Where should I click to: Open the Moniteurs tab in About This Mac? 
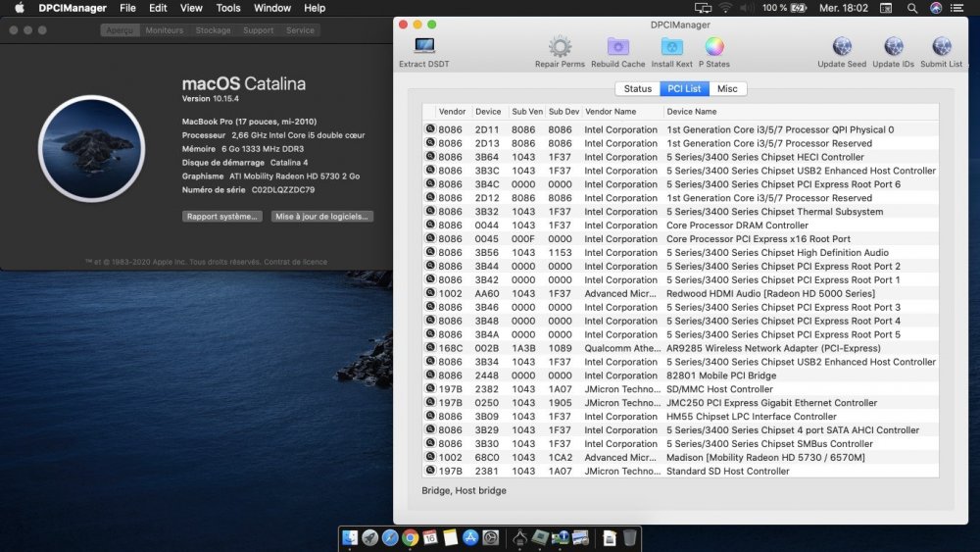[165, 30]
